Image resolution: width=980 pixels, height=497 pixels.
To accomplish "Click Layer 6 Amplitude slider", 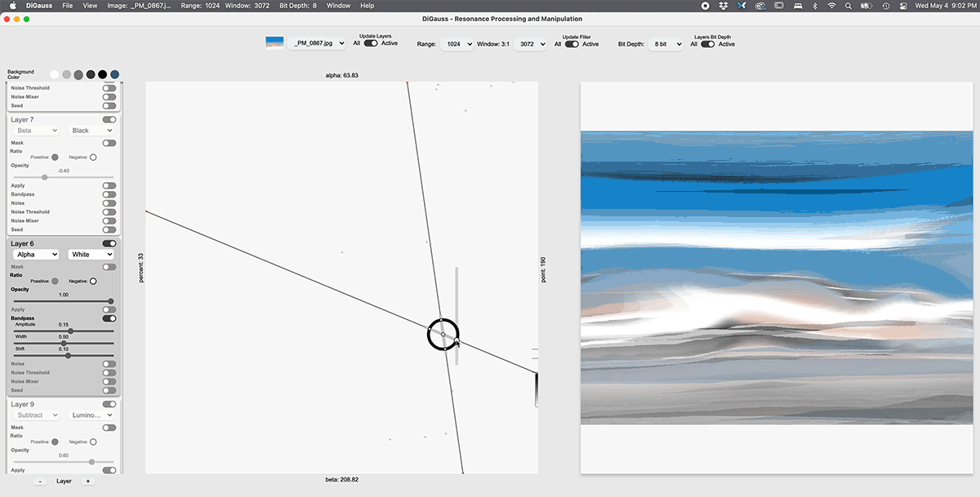I will [x=64, y=331].
